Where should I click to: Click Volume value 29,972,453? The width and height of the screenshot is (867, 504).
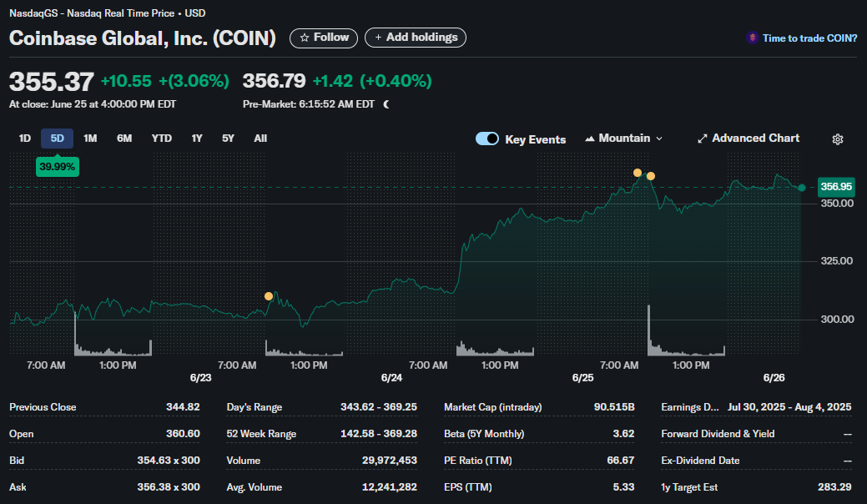tap(390, 461)
